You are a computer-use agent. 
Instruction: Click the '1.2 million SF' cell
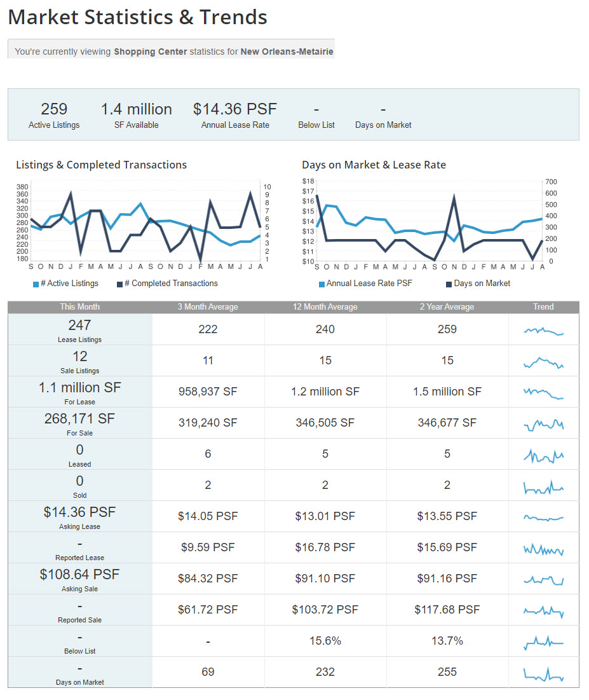[x=325, y=392]
